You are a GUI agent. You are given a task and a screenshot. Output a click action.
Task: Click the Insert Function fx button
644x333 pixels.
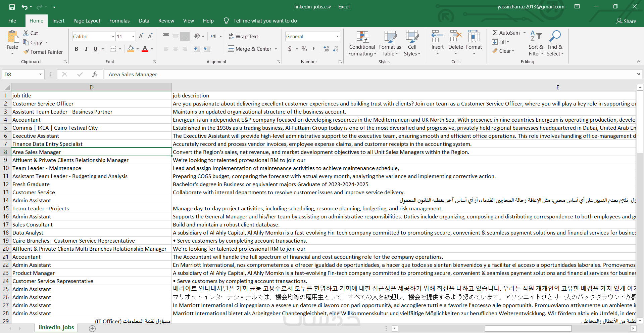[95, 74]
